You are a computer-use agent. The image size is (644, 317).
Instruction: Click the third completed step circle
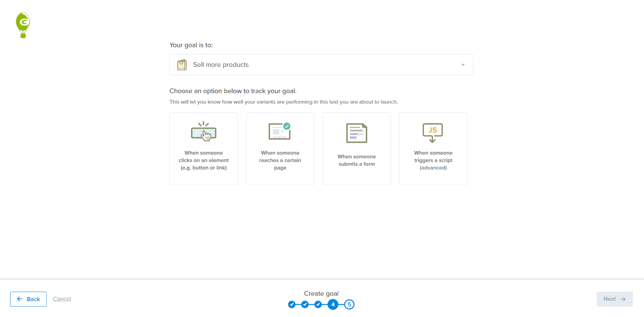[x=318, y=305]
